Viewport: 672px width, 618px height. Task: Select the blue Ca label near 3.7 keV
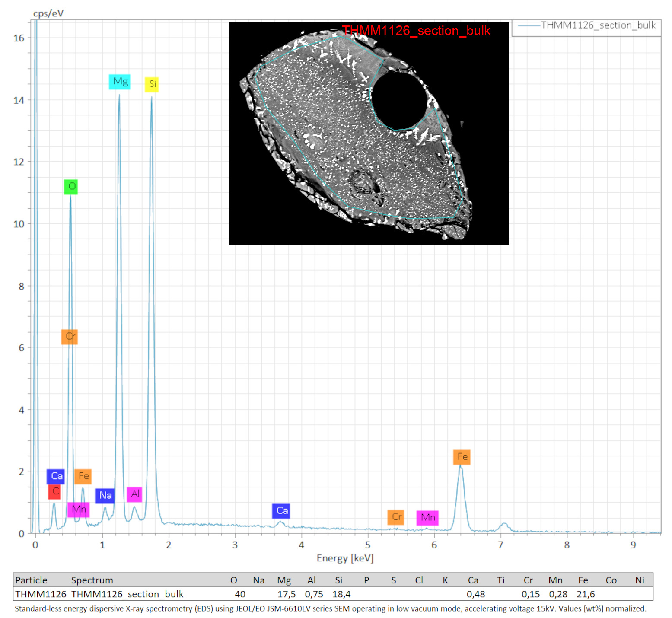281,511
